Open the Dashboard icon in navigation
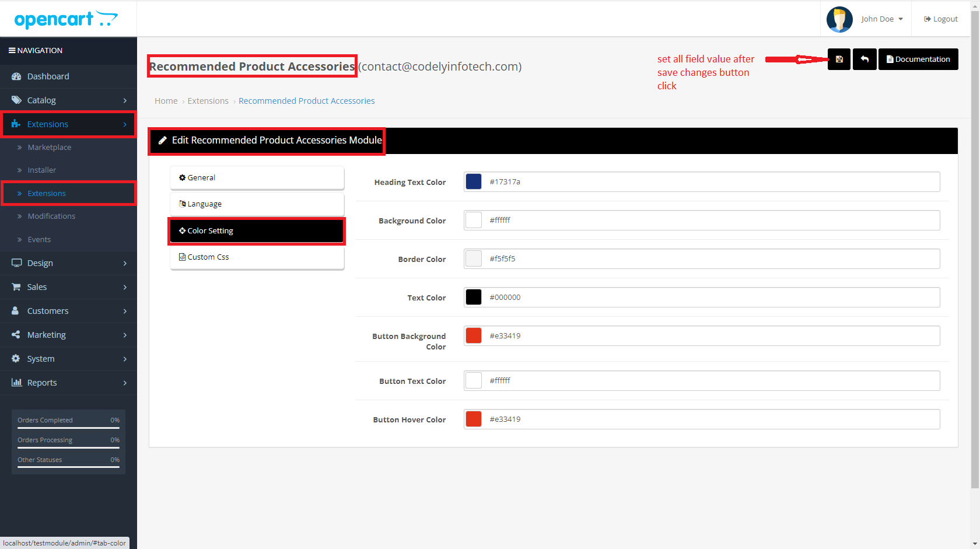The height and width of the screenshot is (549, 980). tap(16, 76)
